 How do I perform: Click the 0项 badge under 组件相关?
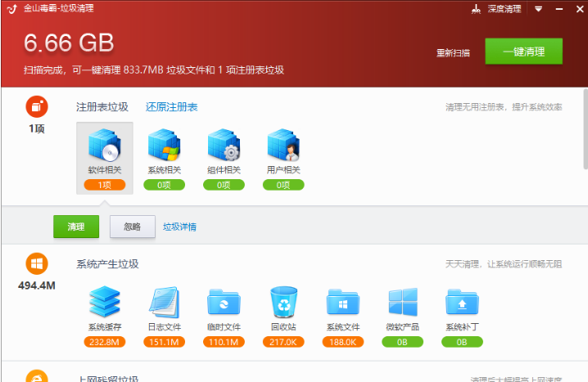(x=224, y=185)
